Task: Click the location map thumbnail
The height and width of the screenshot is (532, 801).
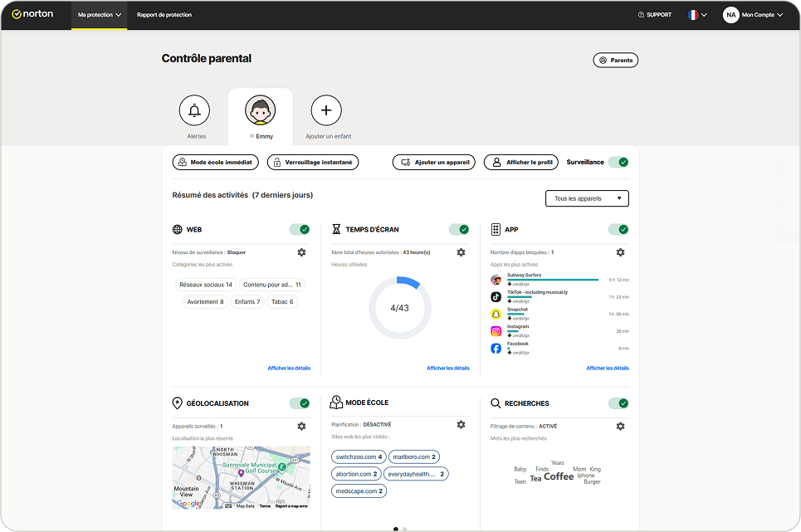Action: (x=241, y=477)
